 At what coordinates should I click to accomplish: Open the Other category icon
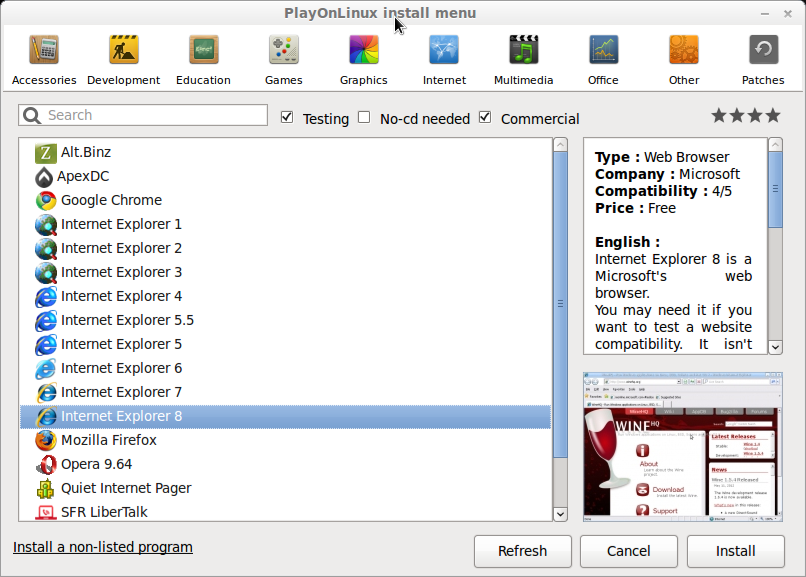tap(684, 50)
